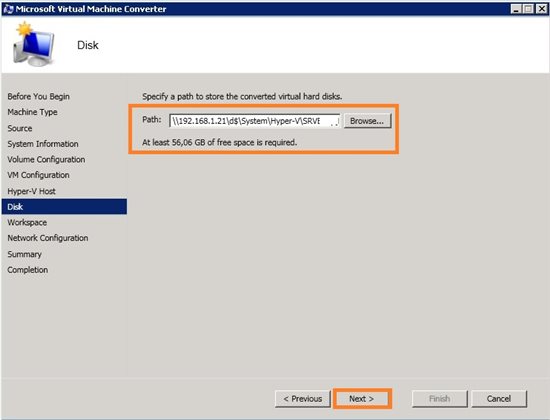The width and height of the screenshot is (550, 420).
Task: Open the Machine Type step
Action: [x=32, y=112]
